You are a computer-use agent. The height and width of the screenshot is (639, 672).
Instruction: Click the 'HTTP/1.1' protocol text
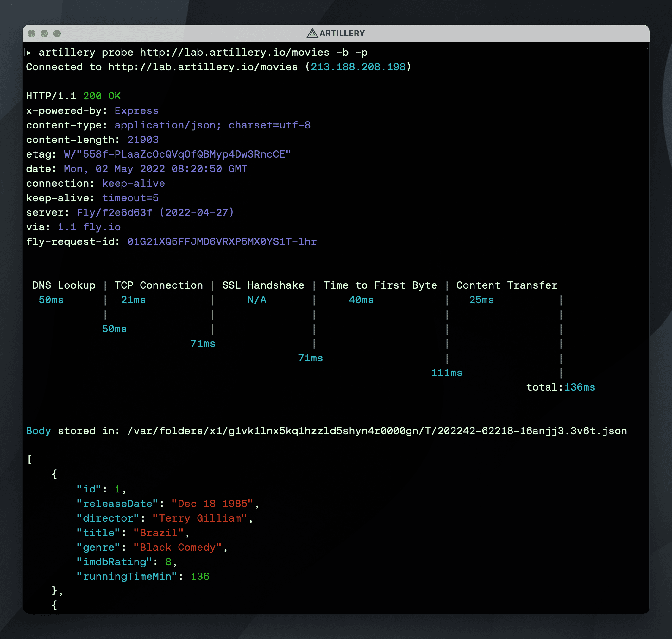pos(51,96)
